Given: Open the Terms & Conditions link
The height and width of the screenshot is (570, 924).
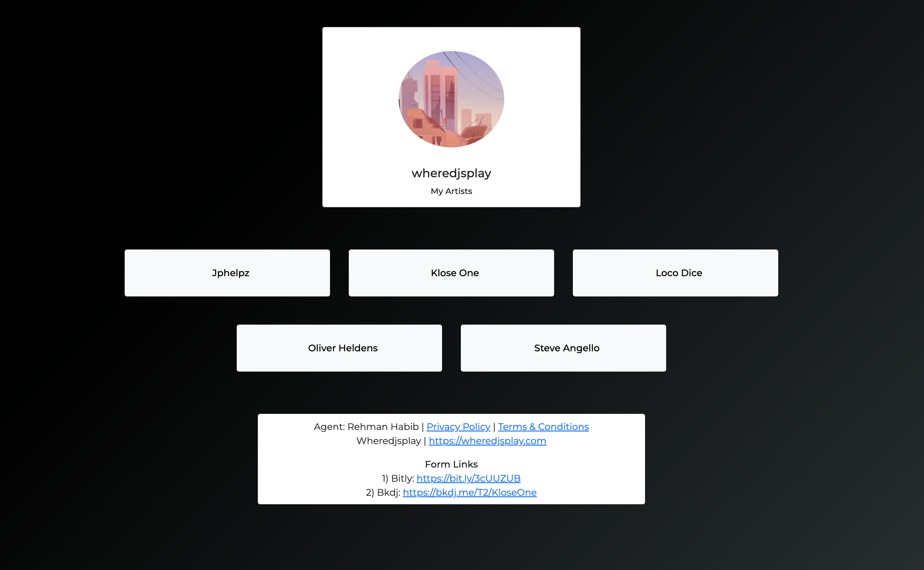Looking at the screenshot, I should [543, 427].
